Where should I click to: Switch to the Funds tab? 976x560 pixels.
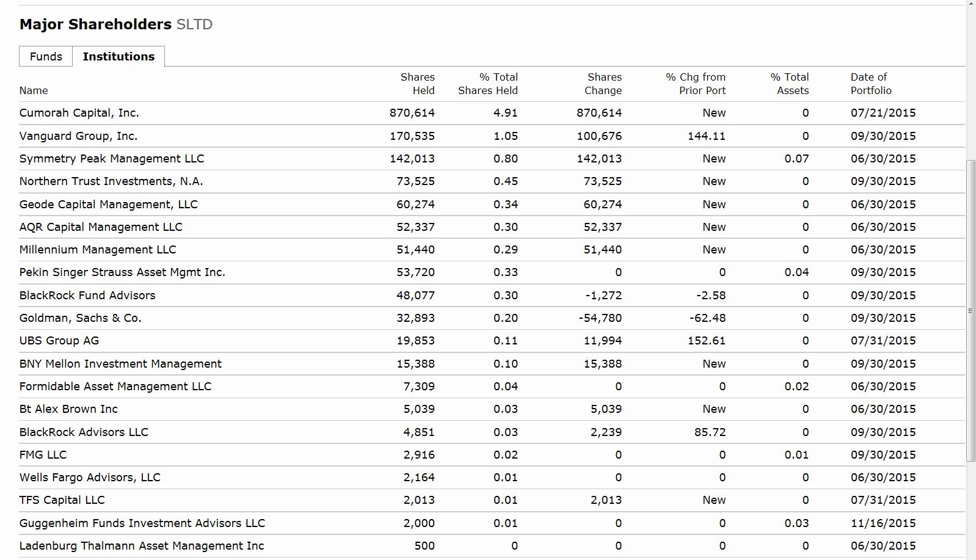[46, 57]
